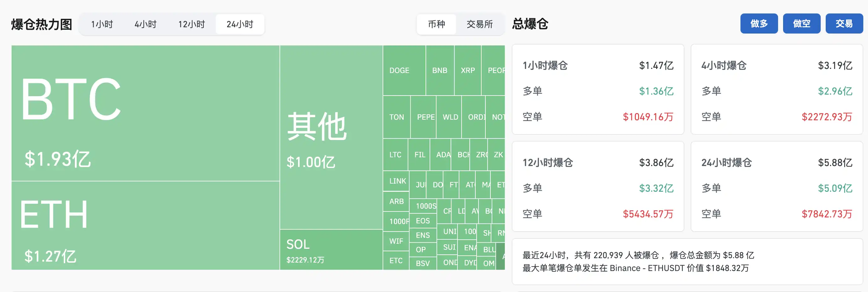Click the ENS heatmap tile
The image size is (868, 292).
423,235
